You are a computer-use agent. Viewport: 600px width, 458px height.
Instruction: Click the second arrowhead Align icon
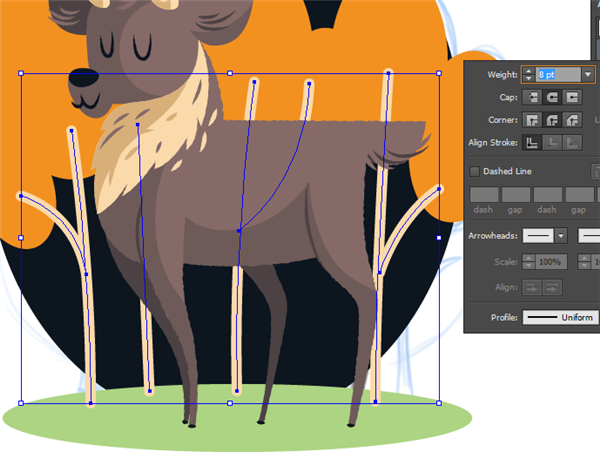coord(552,287)
